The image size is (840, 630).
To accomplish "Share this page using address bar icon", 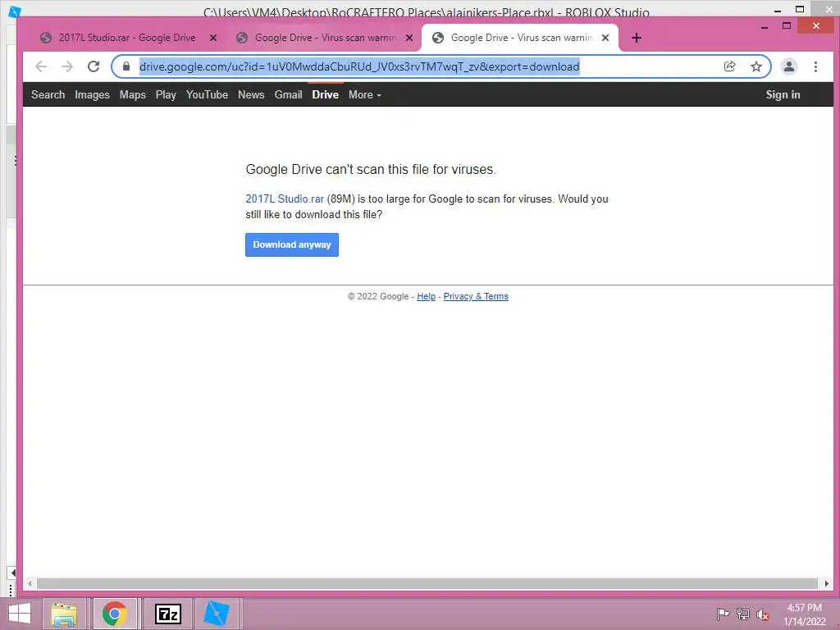I will (729, 66).
